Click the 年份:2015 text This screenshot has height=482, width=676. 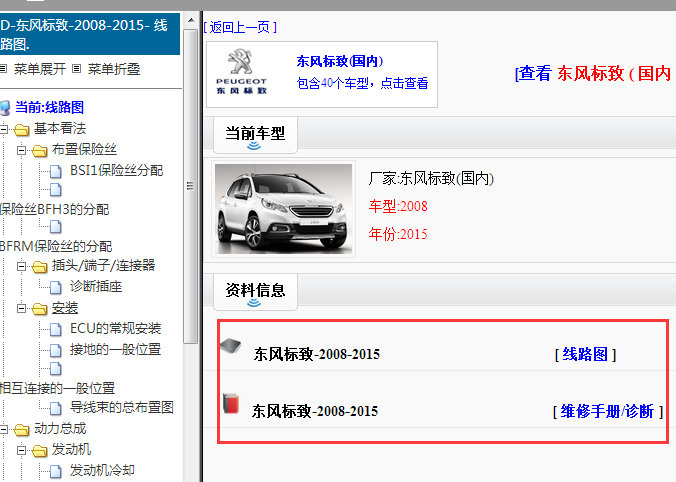pos(398,234)
